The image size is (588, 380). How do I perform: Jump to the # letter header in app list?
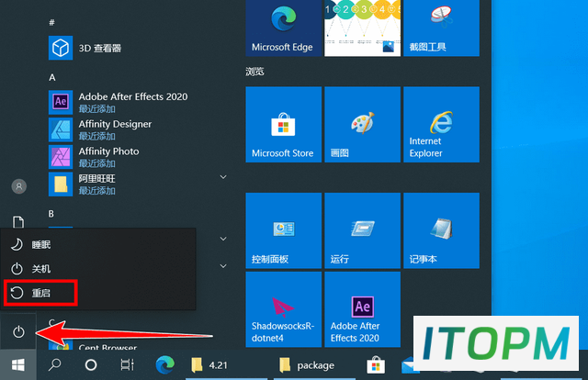click(x=51, y=22)
